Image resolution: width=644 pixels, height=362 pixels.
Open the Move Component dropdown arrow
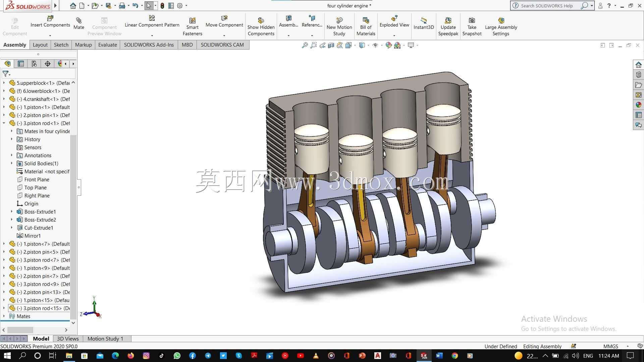tap(224, 36)
